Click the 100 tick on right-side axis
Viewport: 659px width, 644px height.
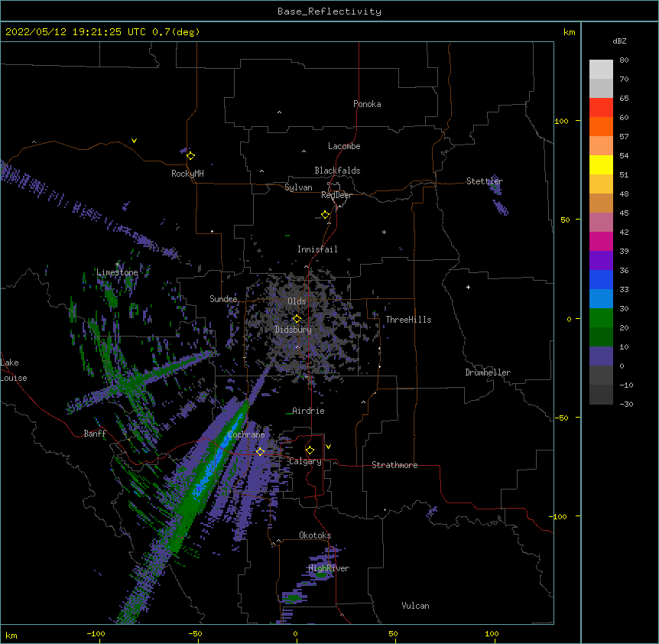561,121
